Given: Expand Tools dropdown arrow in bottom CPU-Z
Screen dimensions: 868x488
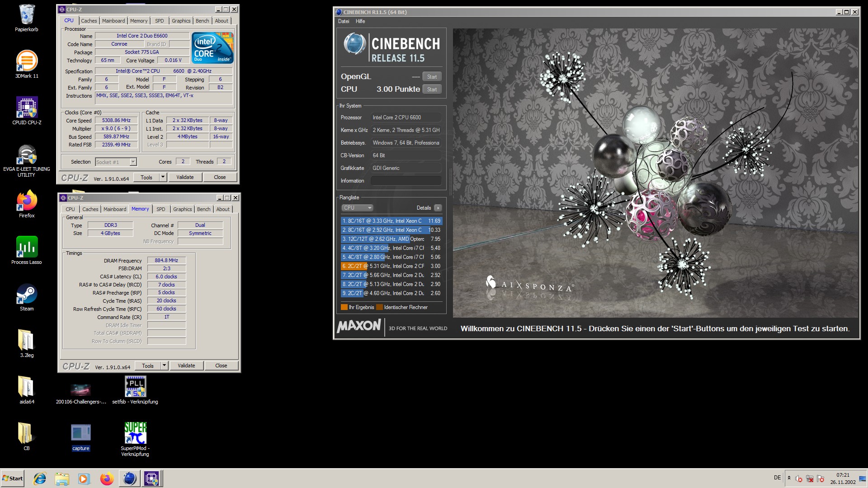Looking at the screenshot, I should coord(165,366).
